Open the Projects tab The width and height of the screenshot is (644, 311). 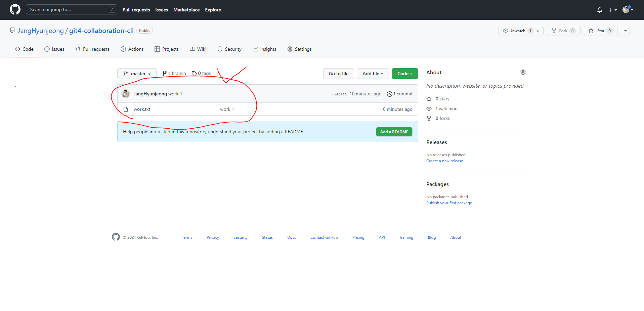(x=167, y=49)
